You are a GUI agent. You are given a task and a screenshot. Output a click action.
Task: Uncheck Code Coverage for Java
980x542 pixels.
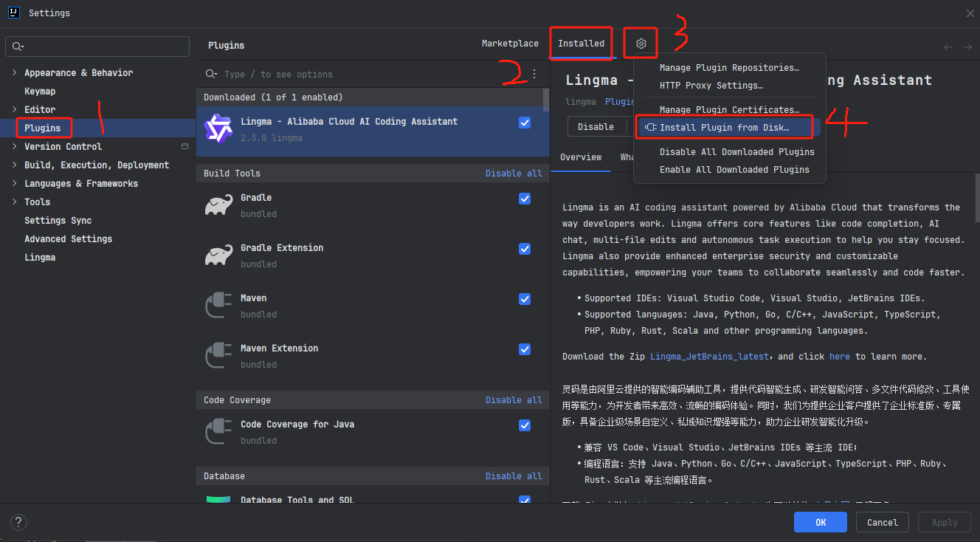click(525, 425)
